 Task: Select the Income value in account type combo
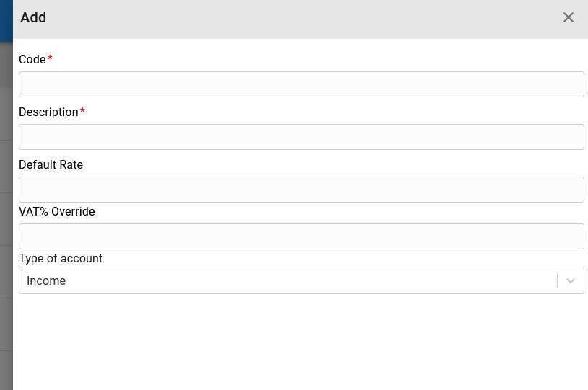tap(46, 280)
